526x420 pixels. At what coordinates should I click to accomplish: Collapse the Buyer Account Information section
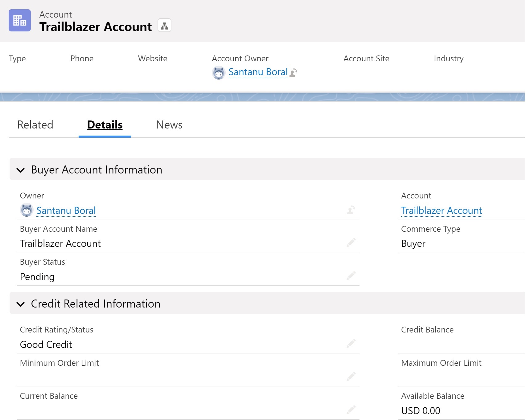tap(21, 170)
